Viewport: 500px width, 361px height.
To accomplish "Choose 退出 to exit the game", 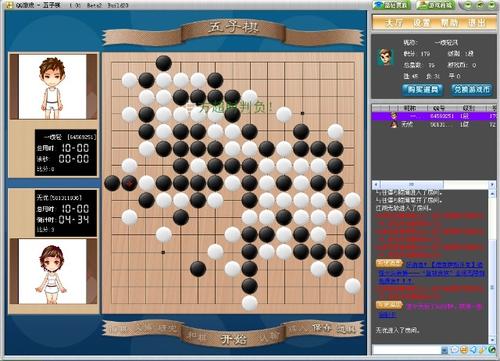I will coord(477,23).
